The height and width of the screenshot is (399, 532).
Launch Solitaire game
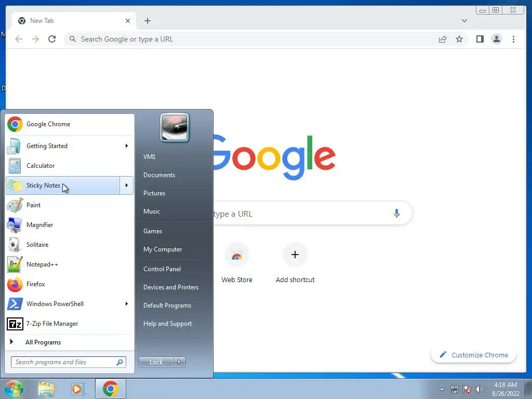pos(70,245)
